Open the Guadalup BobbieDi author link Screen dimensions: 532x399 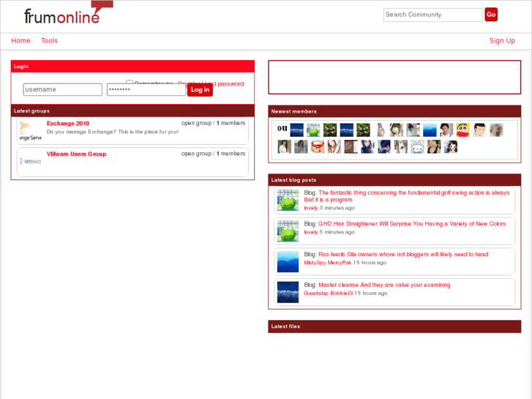coord(328,293)
